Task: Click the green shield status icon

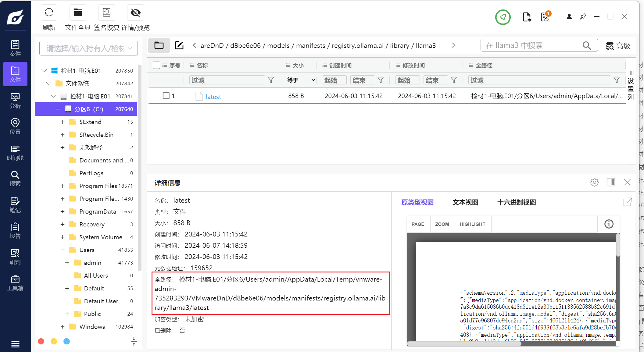Action: click(503, 17)
